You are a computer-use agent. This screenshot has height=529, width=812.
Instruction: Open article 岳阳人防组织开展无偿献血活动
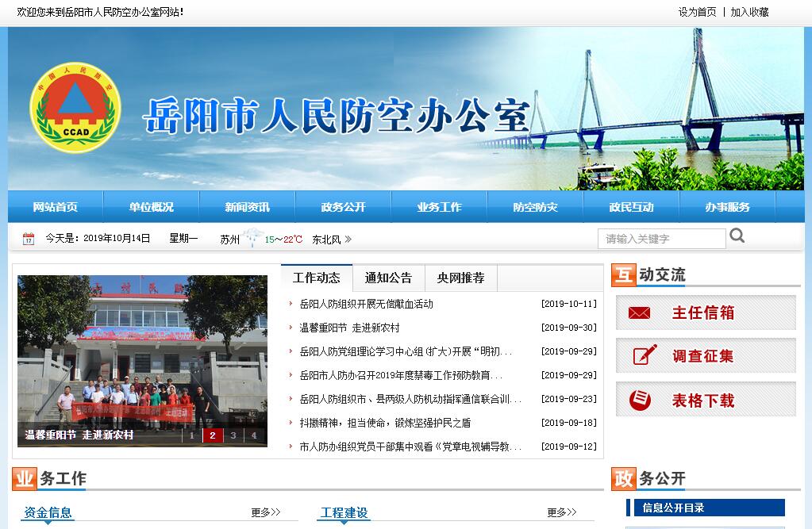coord(366,304)
